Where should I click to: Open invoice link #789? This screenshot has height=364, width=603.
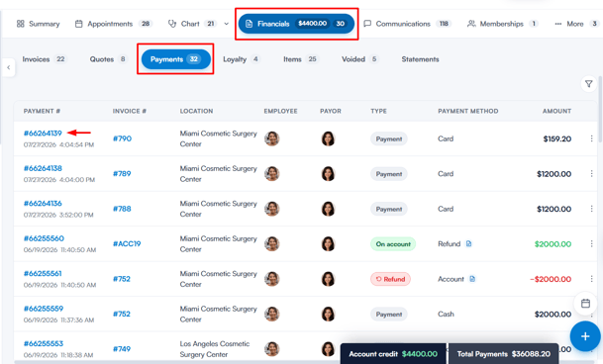tap(122, 174)
